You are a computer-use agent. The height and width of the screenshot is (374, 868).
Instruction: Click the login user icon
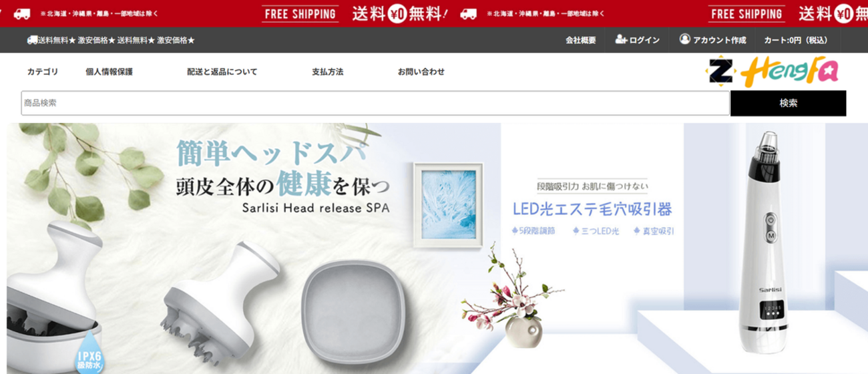(x=621, y=39)
